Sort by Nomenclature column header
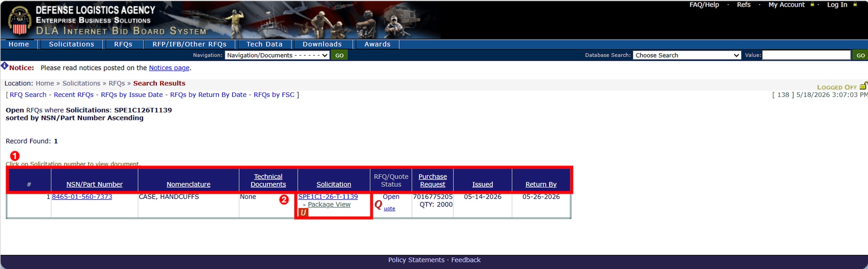Image resolution: width=868 pixels, height=269 pixels. [x=189, y=184]
